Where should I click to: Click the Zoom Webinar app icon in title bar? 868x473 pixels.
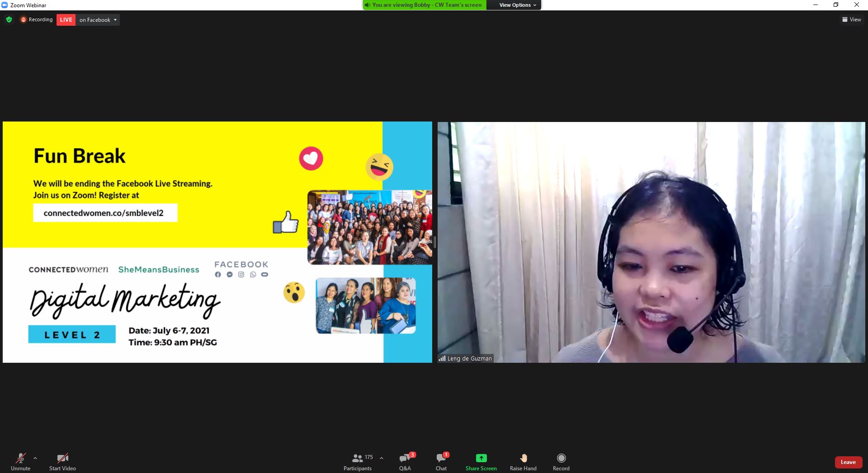[5, 5]
